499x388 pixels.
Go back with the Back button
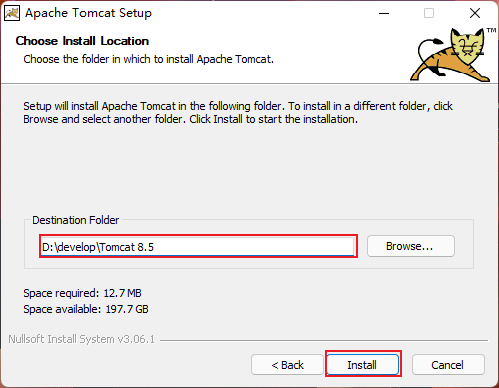tap(287, 365)
